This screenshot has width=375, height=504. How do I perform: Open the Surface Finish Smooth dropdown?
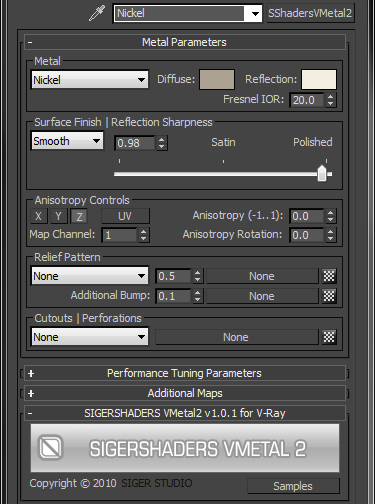coord(67,141)
